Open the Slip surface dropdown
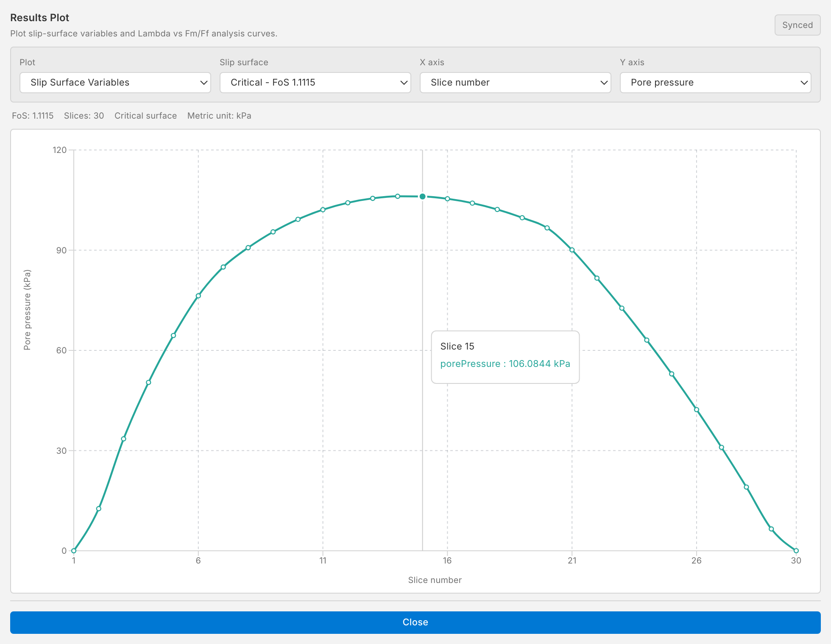Screen dimensions: 831x644 (x=315, y=83)
